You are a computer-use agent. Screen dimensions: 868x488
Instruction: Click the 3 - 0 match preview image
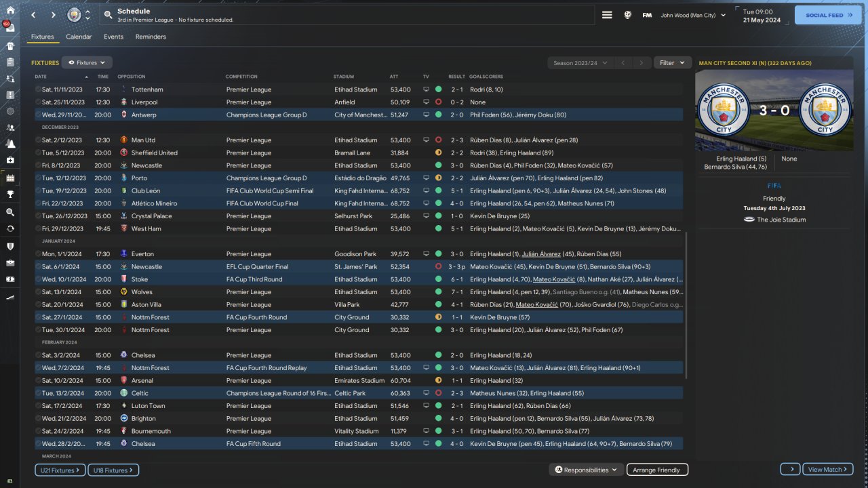[774, 110]
